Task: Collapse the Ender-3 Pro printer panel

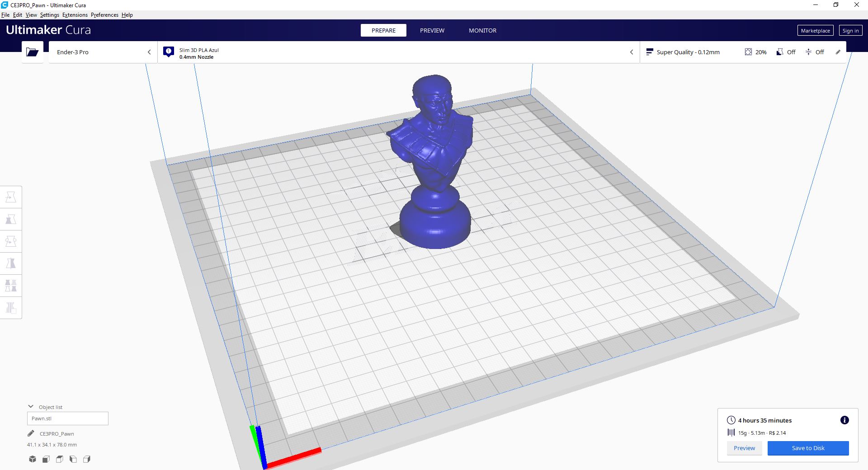Action: point(149,52)
